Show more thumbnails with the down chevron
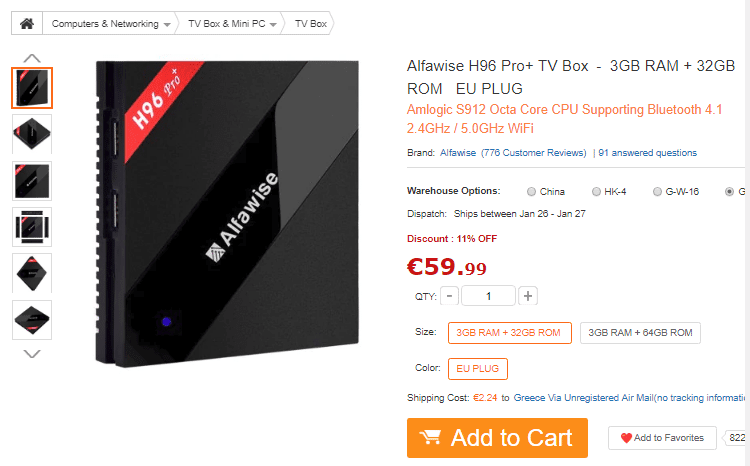This screenshot has height=466, width=750. 32,354
